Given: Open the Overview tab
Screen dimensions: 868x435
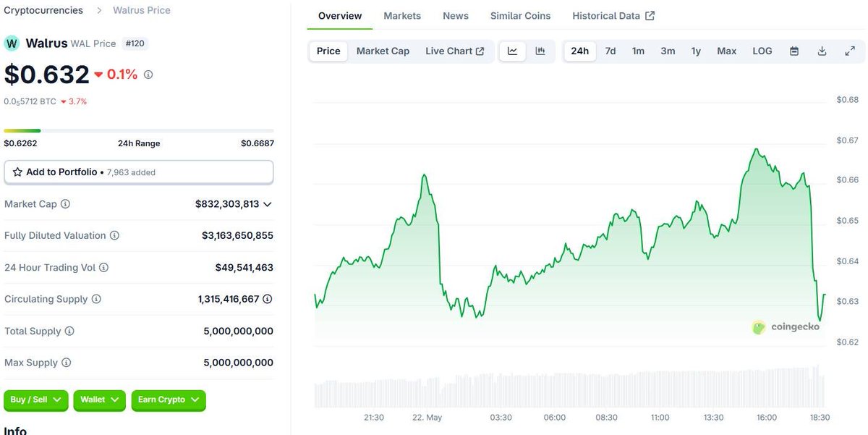Looking at the screenshot, I should click(x=340, y=15).
